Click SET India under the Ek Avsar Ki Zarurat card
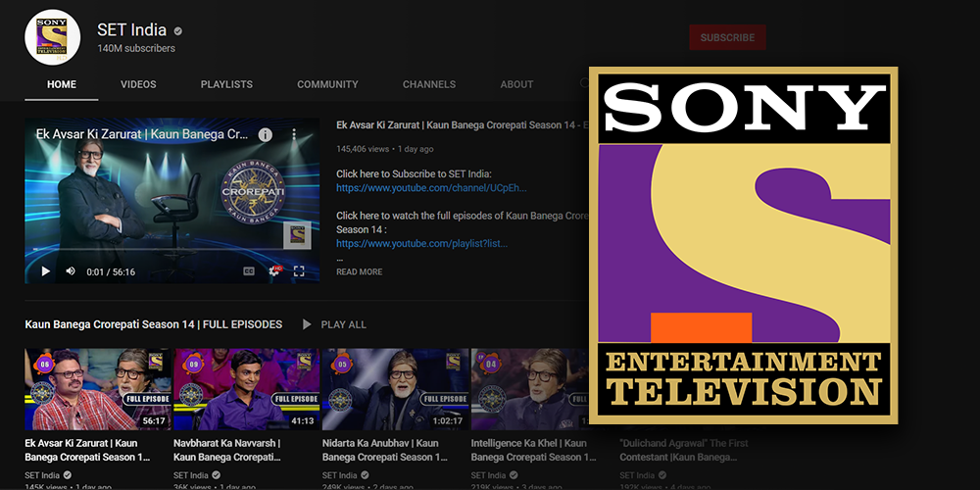980x490 pixels. 42,475
